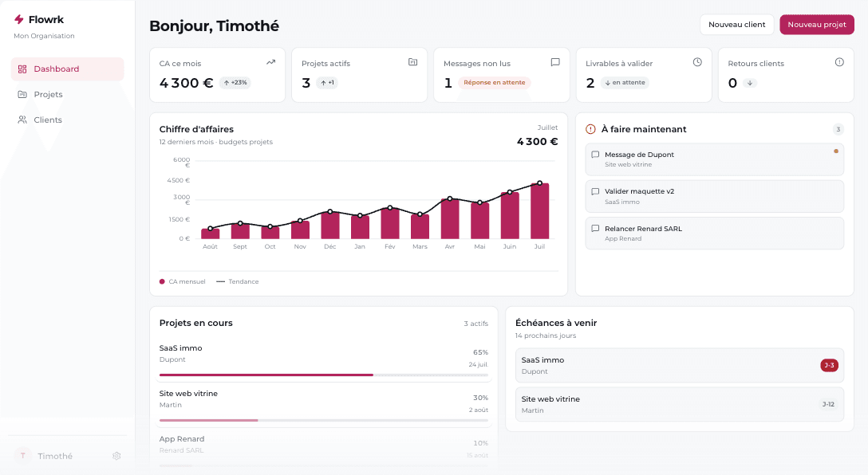Click the down arrow badge on Retours clients
This screenshot has height=475, width=868.
750,83
